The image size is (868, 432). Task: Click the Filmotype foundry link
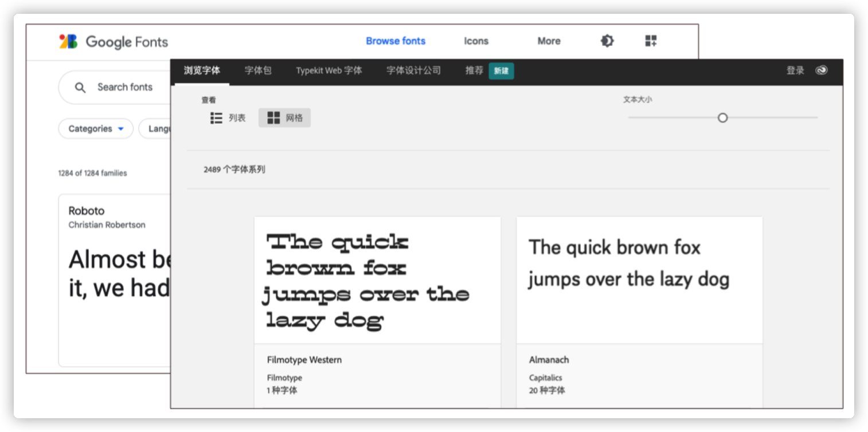coord(284,378)
